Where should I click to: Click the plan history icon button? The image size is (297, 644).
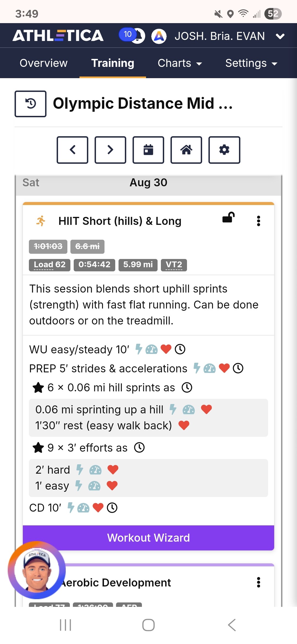[x=31, y=104]
